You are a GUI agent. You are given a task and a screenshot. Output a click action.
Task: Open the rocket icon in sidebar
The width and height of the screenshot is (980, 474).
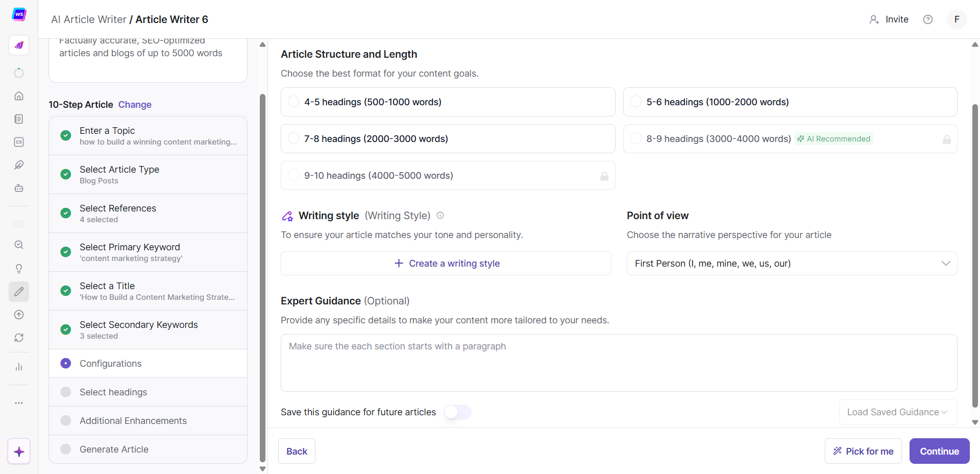pos(19,45)
